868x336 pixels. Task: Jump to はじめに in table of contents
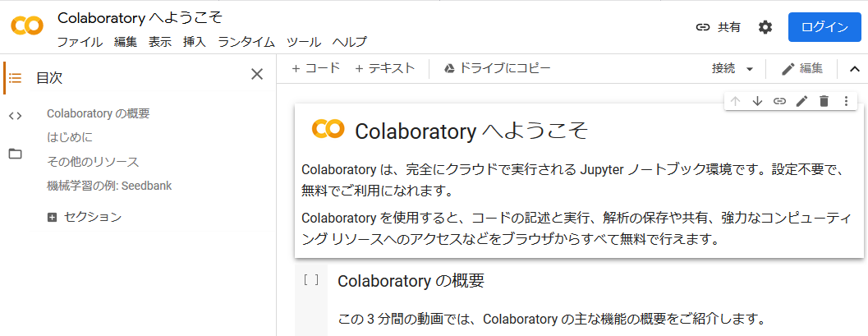point(70,137)
